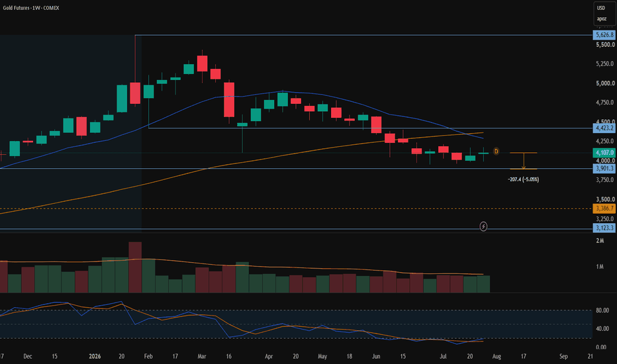Screen dimensions: 617x364
Task: Click the Aug label on time axis
Action: [x=497, y=357]
